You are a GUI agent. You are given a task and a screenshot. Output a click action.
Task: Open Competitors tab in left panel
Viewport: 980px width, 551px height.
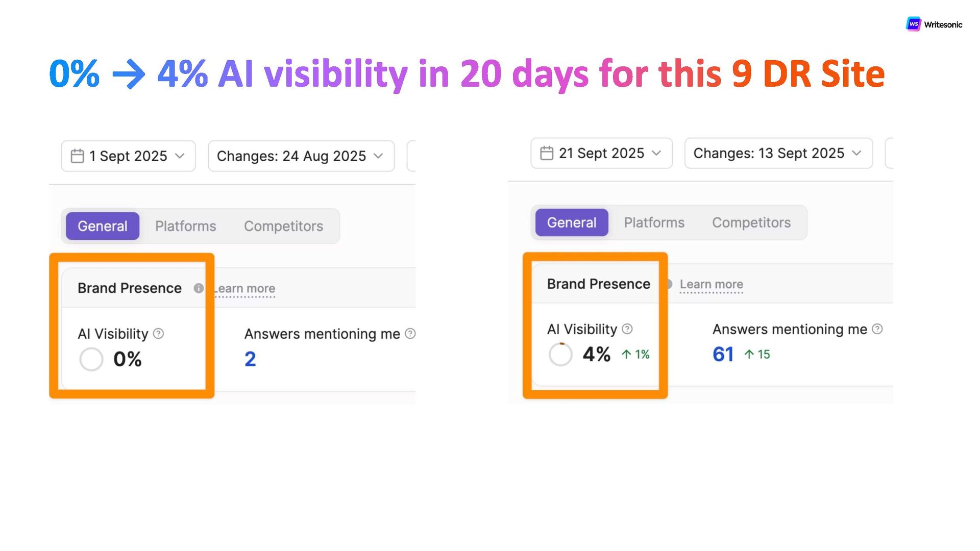tap(283, 226)
